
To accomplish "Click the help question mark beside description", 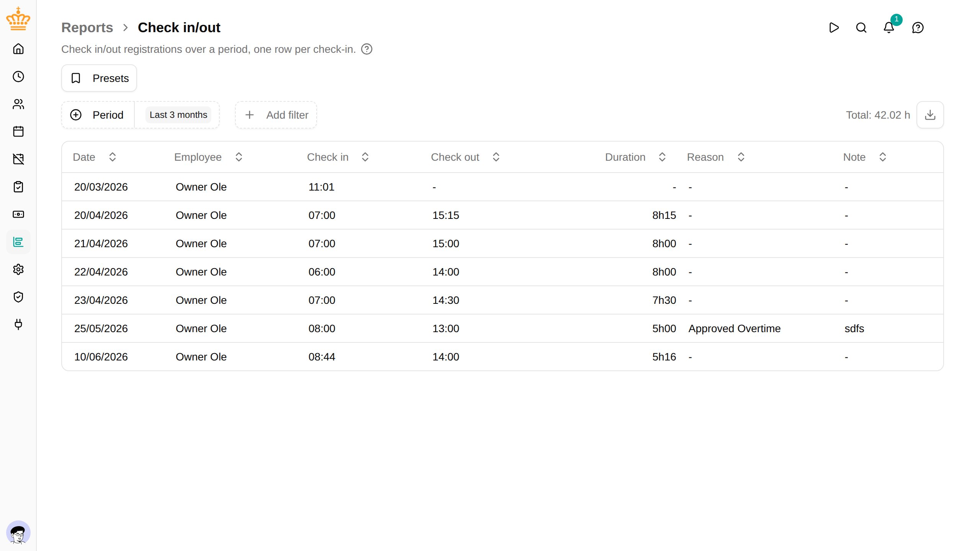I will [367, 49].
